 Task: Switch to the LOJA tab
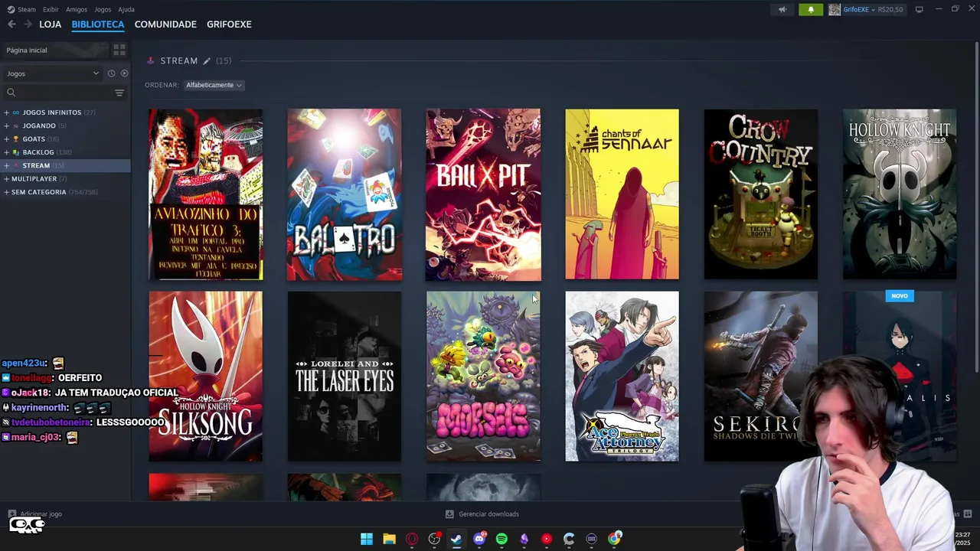coord(51,24)
